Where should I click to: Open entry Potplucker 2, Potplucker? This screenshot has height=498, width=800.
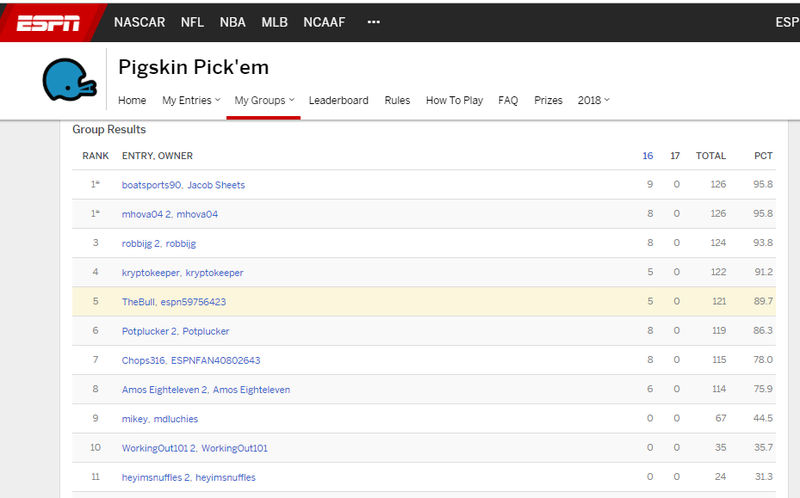click(176, 332)
